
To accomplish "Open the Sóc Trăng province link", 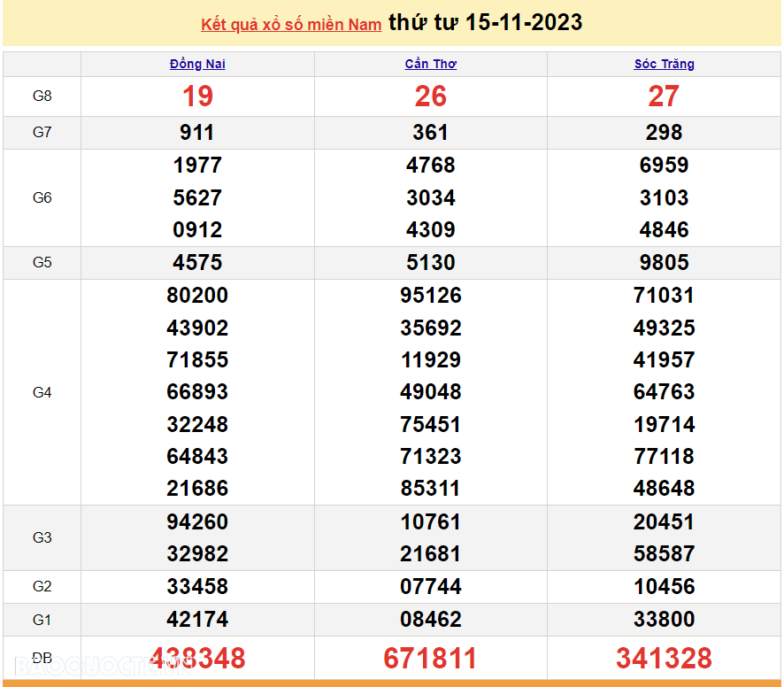I will coord(664,64).
